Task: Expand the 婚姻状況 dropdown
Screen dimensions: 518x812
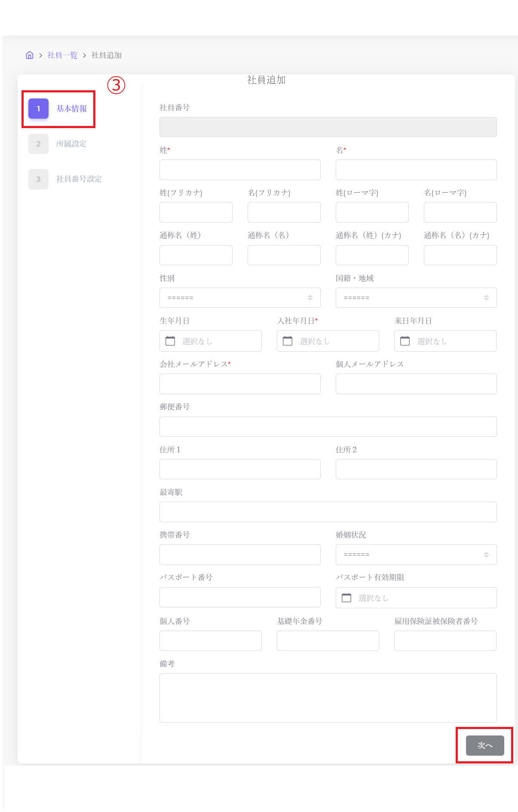Action: [416, 555]
